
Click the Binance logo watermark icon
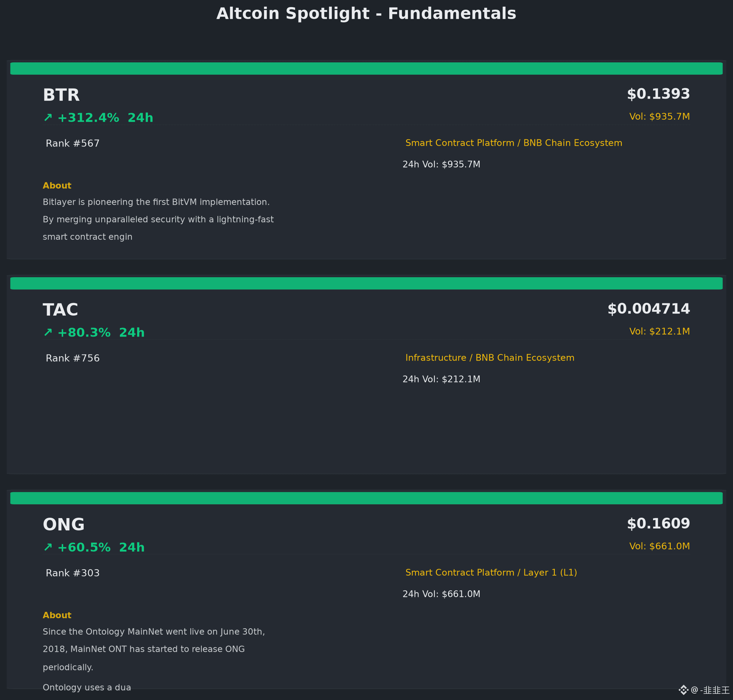click(x=683, y=690)
